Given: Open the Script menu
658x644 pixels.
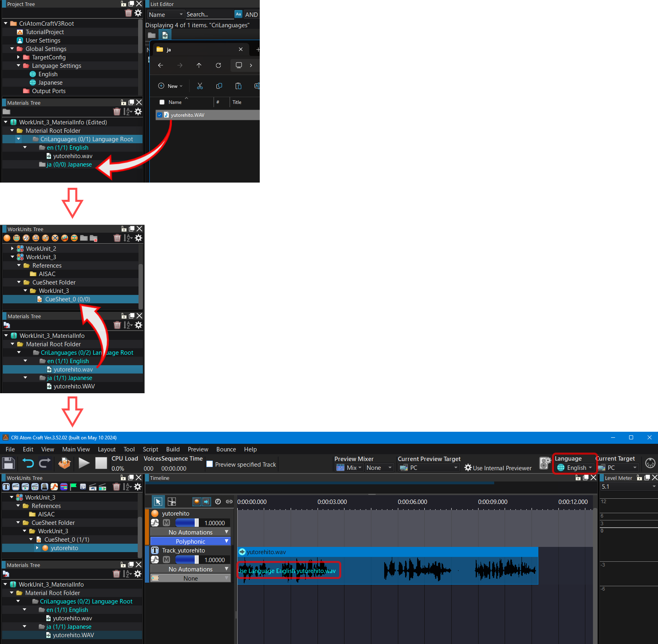Looking at the screenshot, I should pos(151,449).
